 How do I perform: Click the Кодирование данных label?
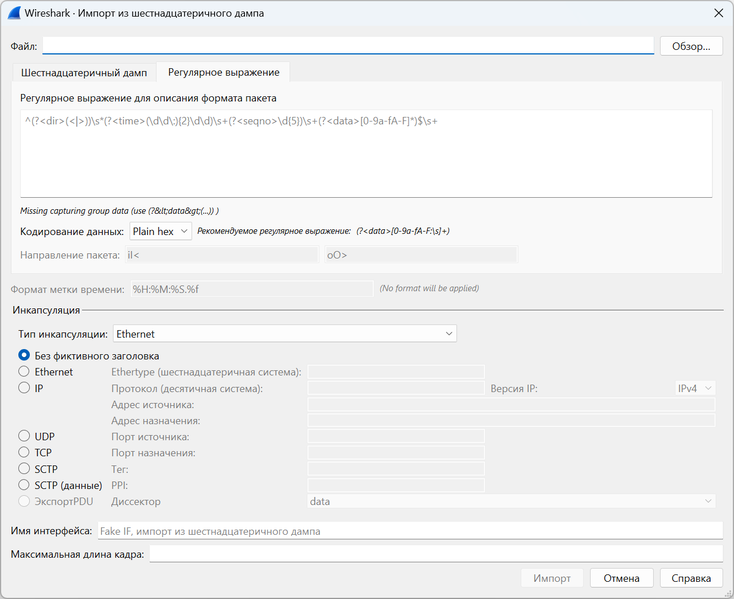pyautogui.click(x=72, y=231)
